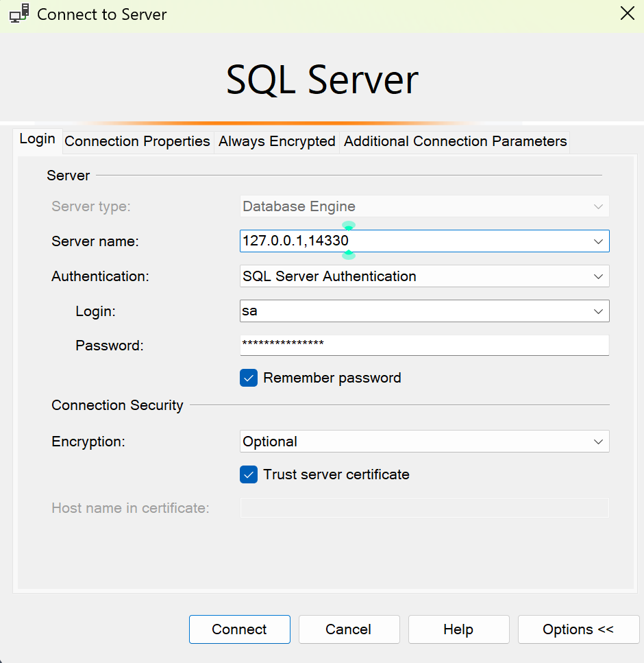Open the Additional Connection Parameters tab

tap(455, 141)
